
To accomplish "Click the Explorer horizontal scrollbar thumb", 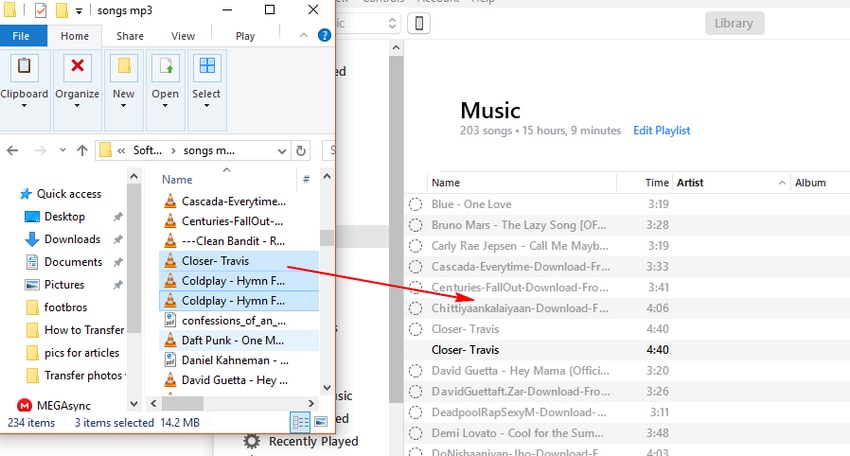I will pyautogui.click(x=183, y=403).
